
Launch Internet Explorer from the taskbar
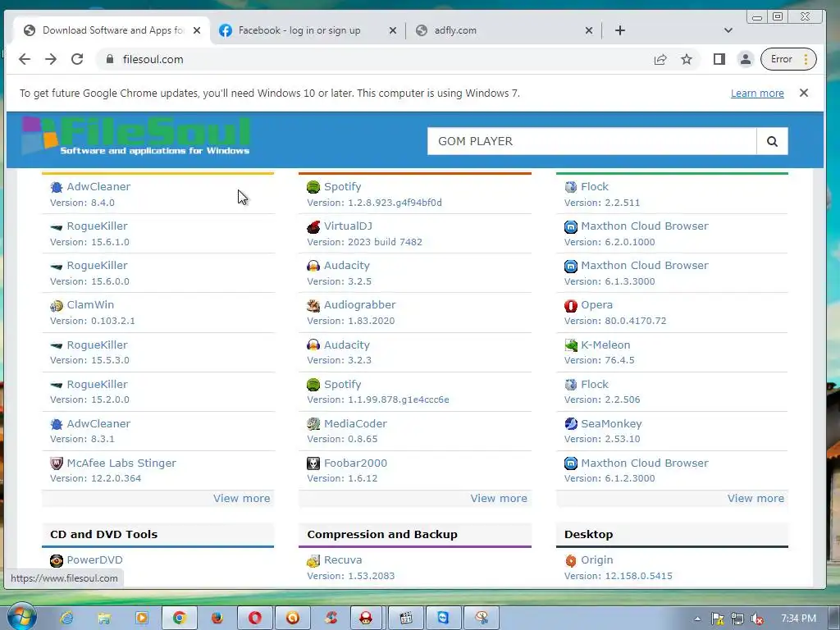pyautogui.click(x=66, y=619)
